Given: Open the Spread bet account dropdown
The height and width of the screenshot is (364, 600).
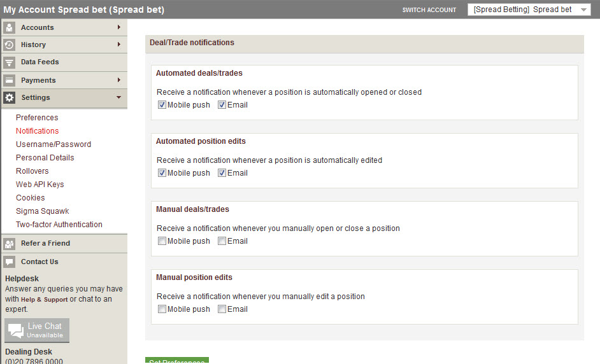Looking at the screenshot, I should coord(529,10).
